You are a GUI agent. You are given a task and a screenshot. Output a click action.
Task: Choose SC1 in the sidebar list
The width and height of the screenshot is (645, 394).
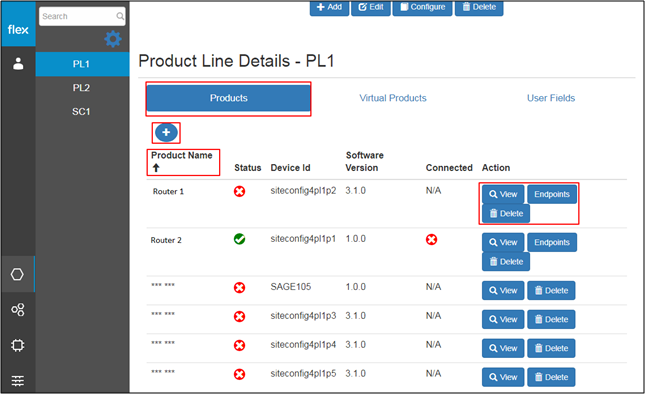pos(81,111)
